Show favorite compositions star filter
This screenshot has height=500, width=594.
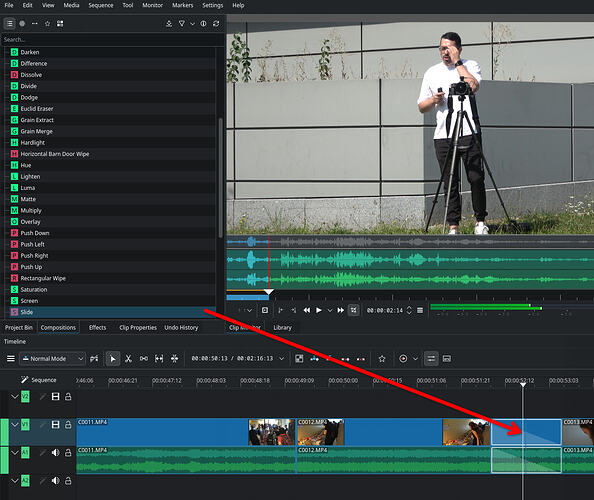pos(47,23)
